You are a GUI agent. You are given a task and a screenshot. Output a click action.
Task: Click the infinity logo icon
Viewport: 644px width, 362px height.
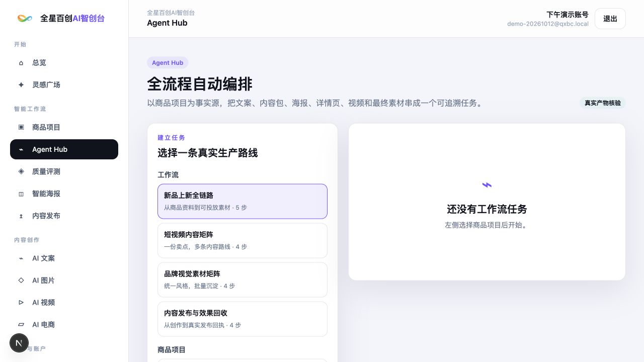click(25, 18)
